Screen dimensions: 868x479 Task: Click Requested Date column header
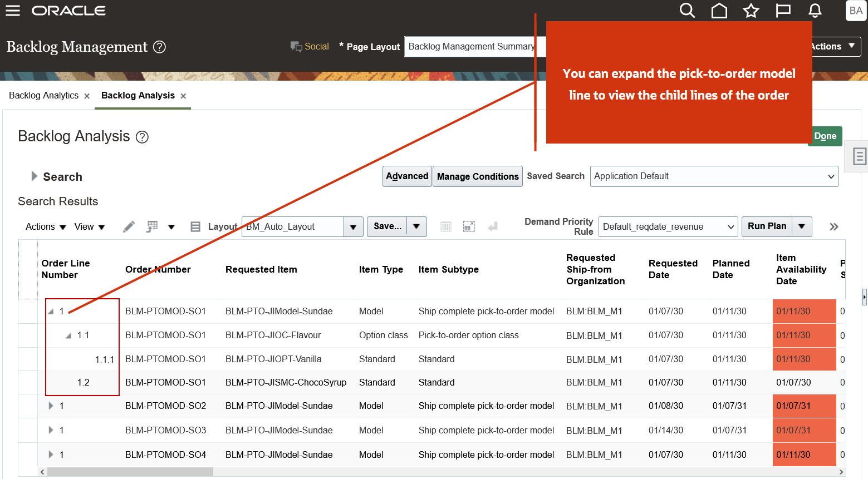coord(673,269)
